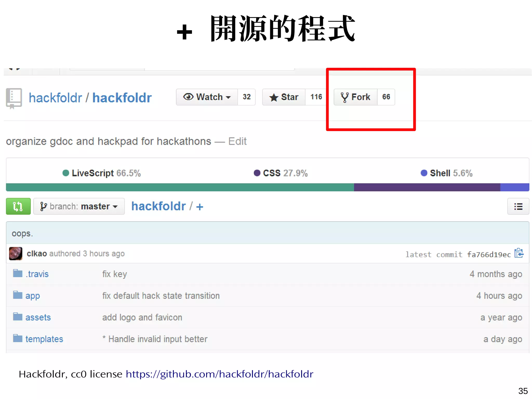Select the 'a year ago' timestamp for assets
The image size is (532, 399).
(x=501, y=317)
